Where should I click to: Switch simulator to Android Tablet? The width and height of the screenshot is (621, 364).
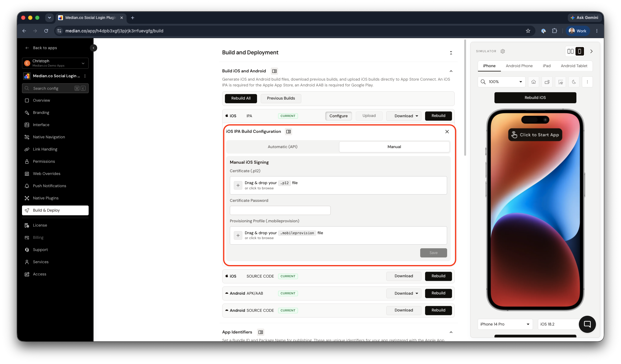point(574,66)
